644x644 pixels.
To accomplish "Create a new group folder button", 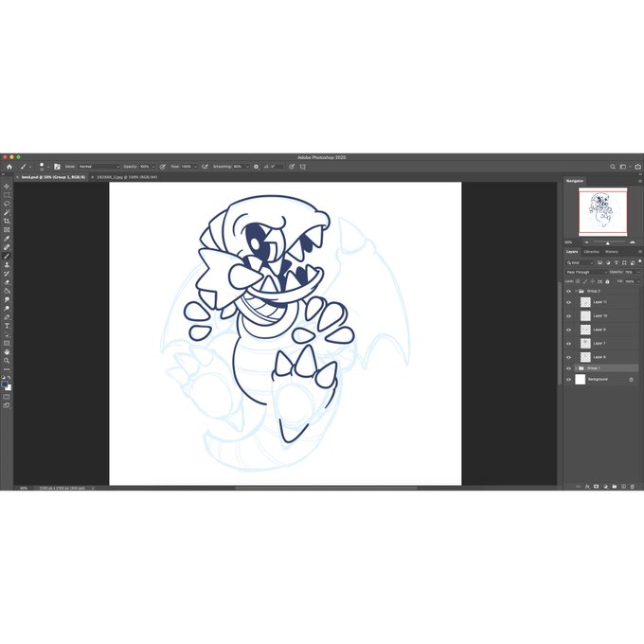I will tap(615, 487).
